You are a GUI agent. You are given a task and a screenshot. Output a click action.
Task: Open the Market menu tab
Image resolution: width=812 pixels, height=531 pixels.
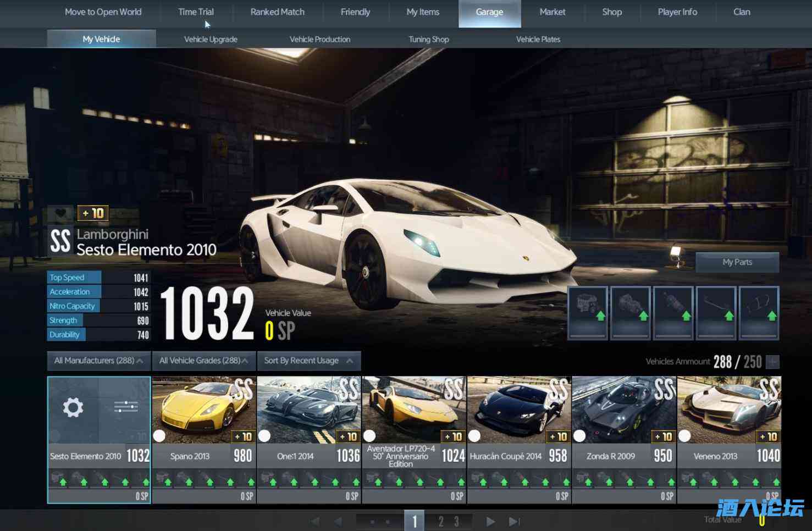[x=552, y=12]
